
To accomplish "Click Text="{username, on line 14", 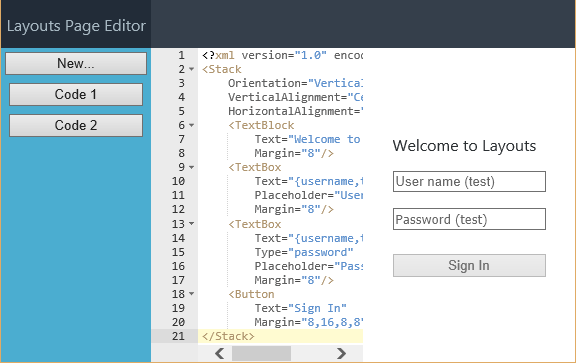I will (x=309, y=238).
